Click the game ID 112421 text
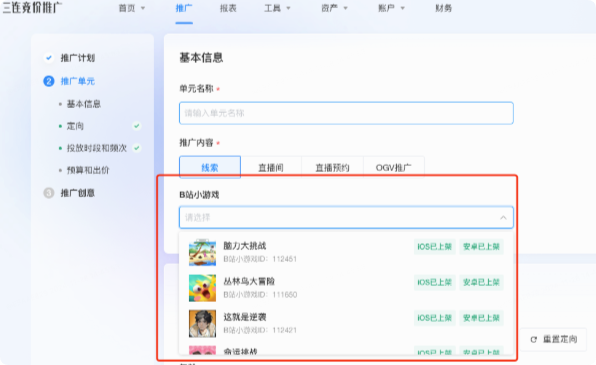Viewport: 596px width, 365px height. tap(284, 330)
